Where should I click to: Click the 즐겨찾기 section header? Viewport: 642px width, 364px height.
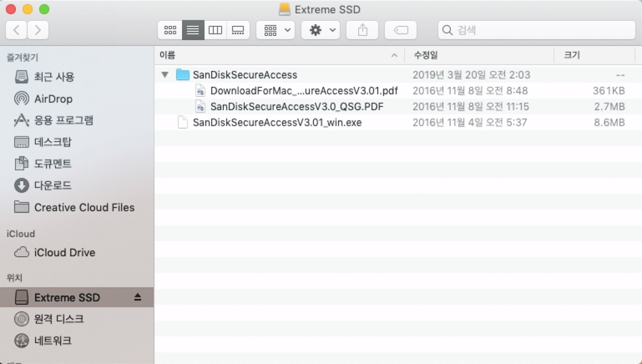pos(22,57)
